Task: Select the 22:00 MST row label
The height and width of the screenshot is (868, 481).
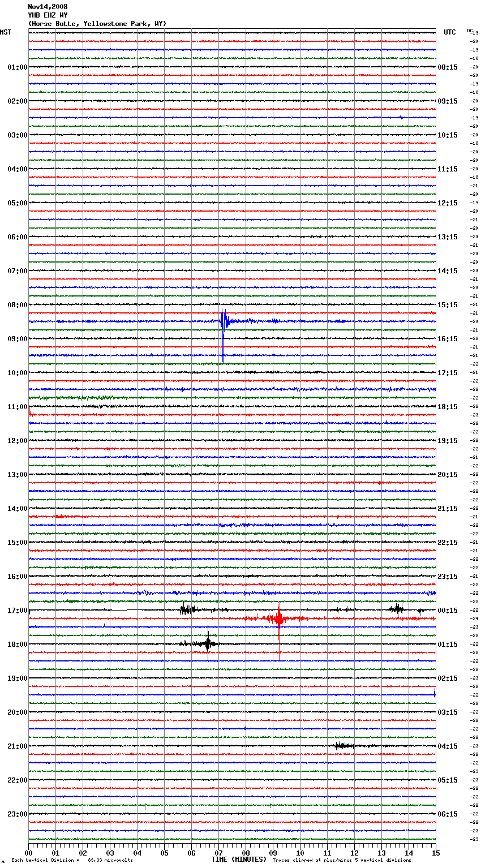Action: click(x=17, y=780)
